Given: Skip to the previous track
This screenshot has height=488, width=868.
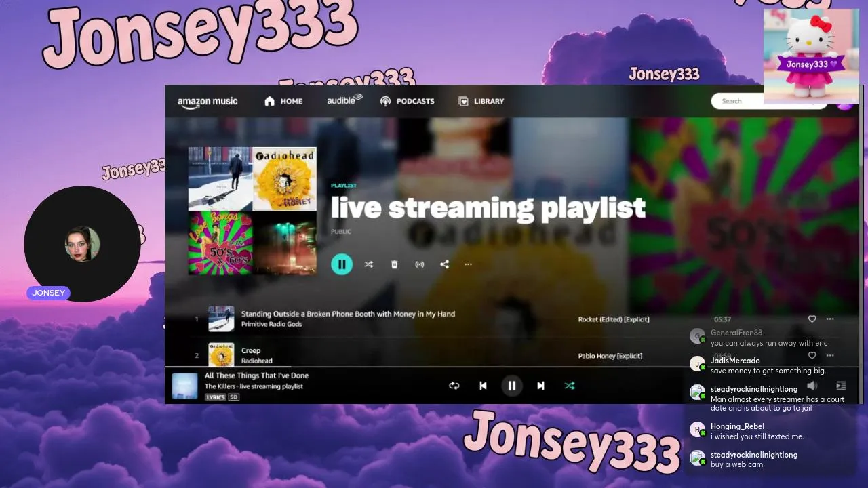Looking at the screenshot, I should click(x=483, y=386).
